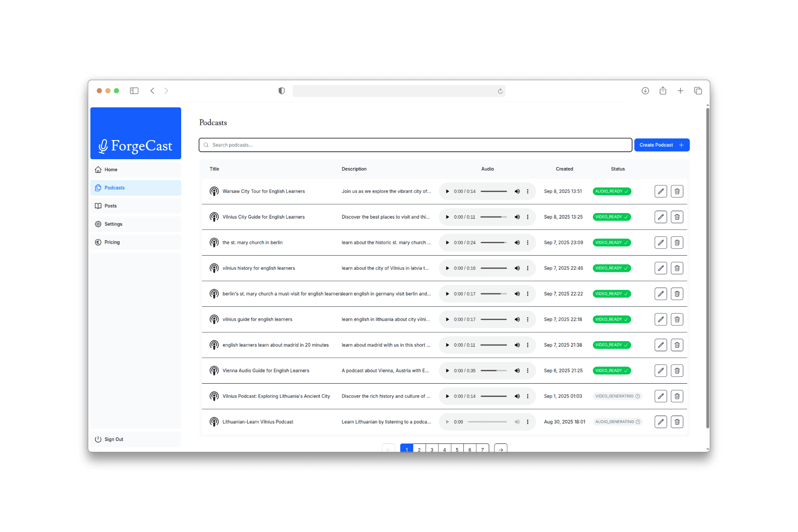
Task: Open Settings via the gear icon
Action: click(x=98, y=224)
